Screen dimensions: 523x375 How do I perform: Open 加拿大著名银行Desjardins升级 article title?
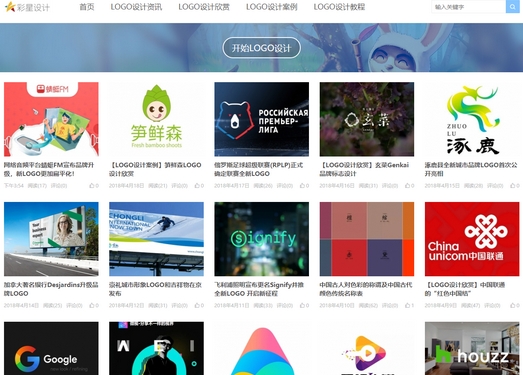(x=51, y=289)
